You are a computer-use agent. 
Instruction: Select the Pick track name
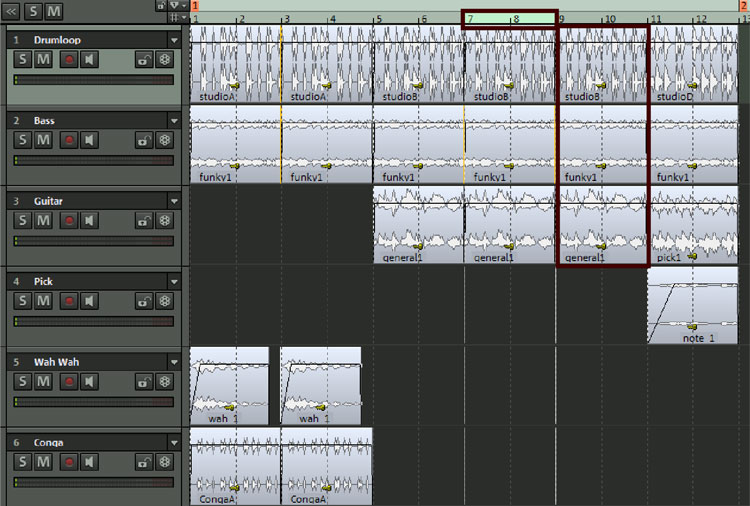click(x=43, y=281)
